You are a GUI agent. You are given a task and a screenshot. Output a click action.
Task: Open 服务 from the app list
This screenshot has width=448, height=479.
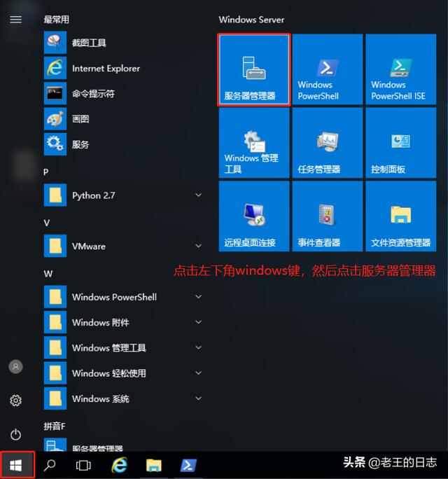click(x=122, y=144)
